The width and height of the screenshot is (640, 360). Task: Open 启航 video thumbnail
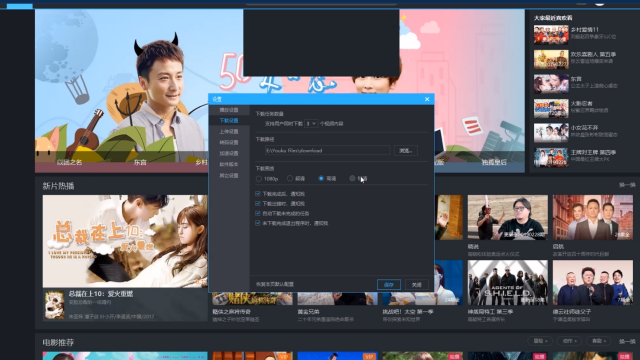click(593, 217)
